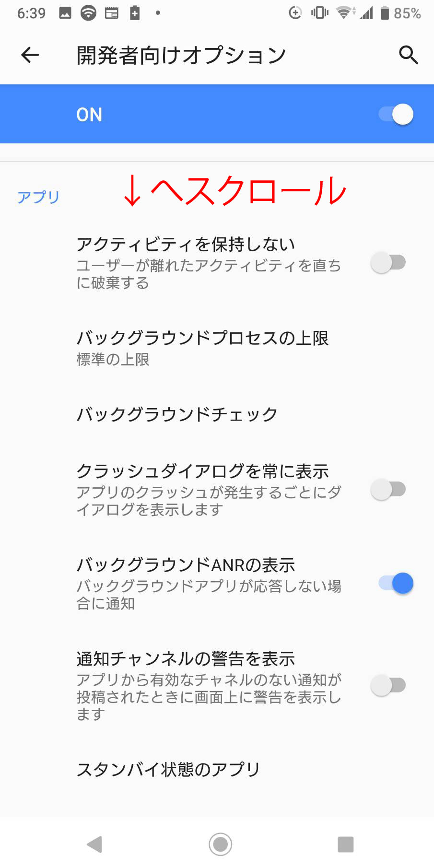
Task: Disable バックグラウンドANRの表示 toggle
Action: (396, 583)
